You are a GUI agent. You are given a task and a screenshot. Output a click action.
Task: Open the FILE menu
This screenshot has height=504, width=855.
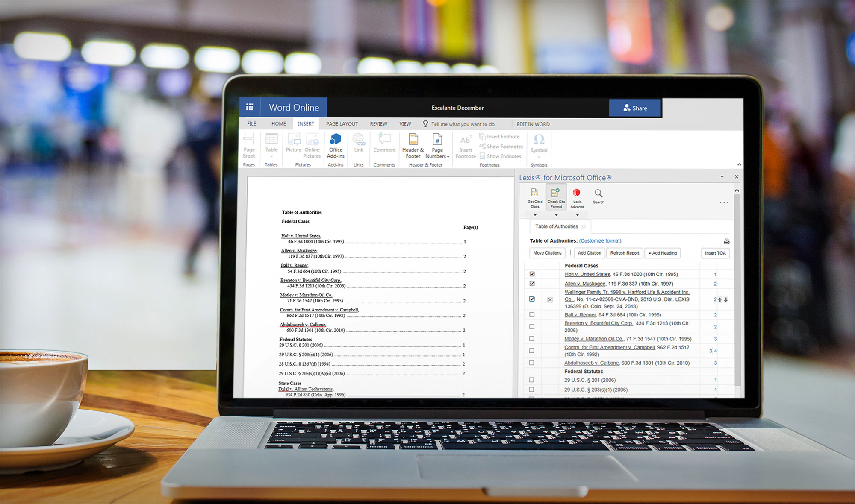[252, 123]
